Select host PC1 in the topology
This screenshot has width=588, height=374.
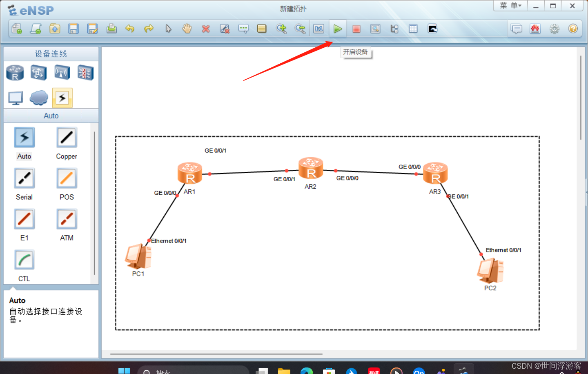(138, 256)
